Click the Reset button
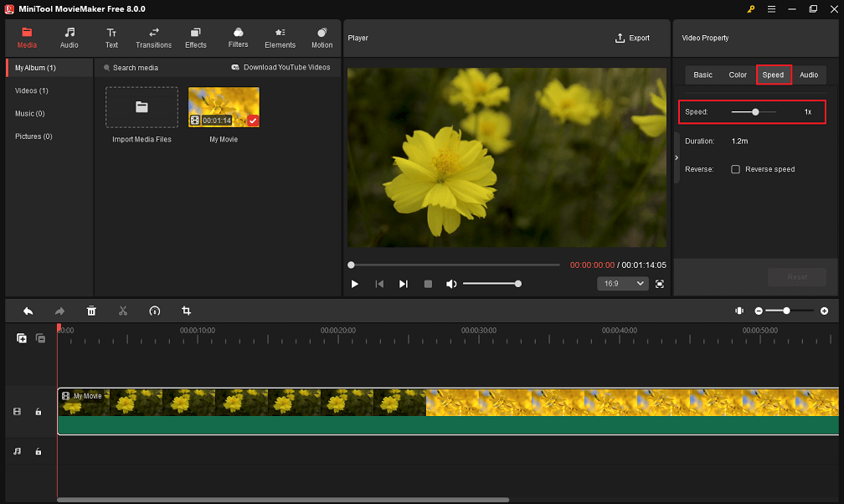Viewport: 844px width, 504px height. tap(796, 277)
